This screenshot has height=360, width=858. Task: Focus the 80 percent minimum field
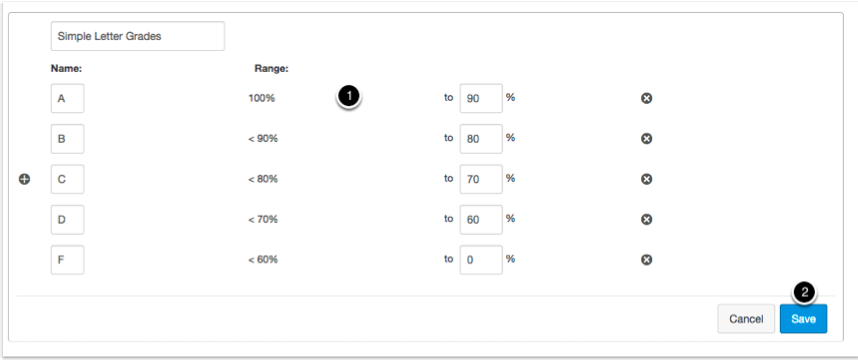[x=481, y=139]
